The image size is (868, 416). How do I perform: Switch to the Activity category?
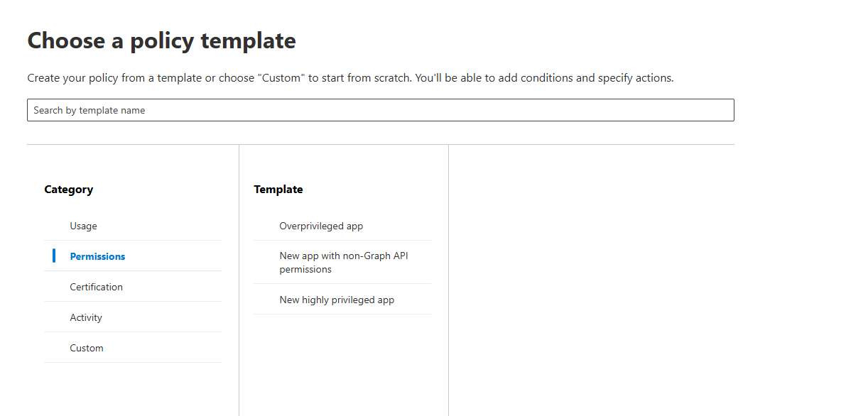tap(86, 317)
